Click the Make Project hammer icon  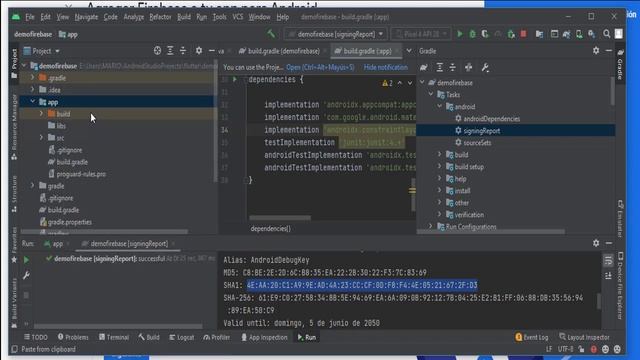coord(271,34)
